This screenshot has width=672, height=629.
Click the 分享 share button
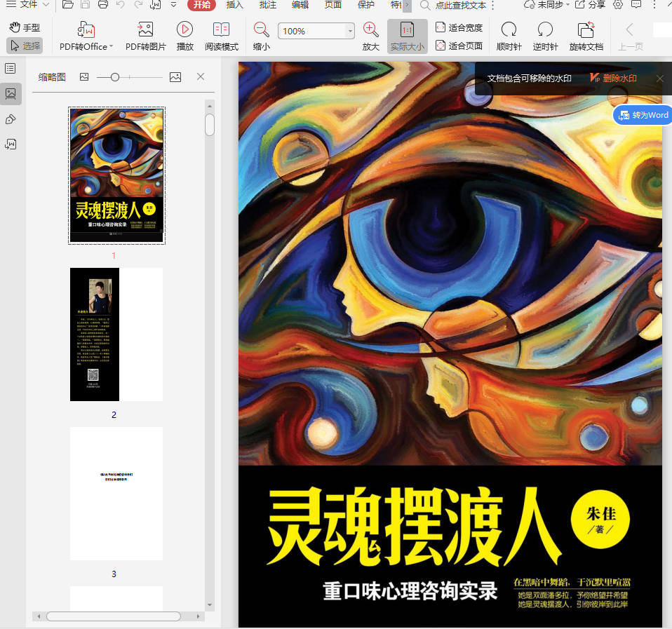[590, 5]
